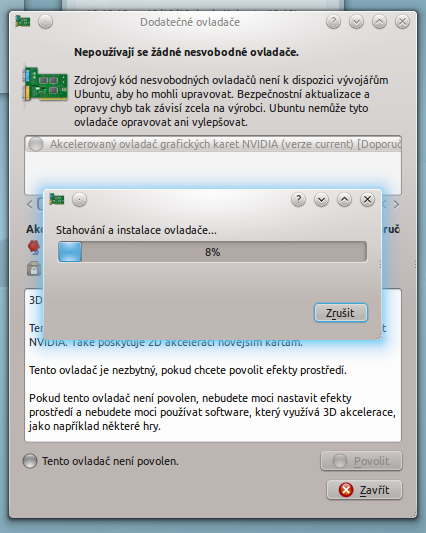The width and height of the screenshot is (426, 533).
Task: Click the red certification seal icon
Action: pyautogui.click(x=34, y=247)
